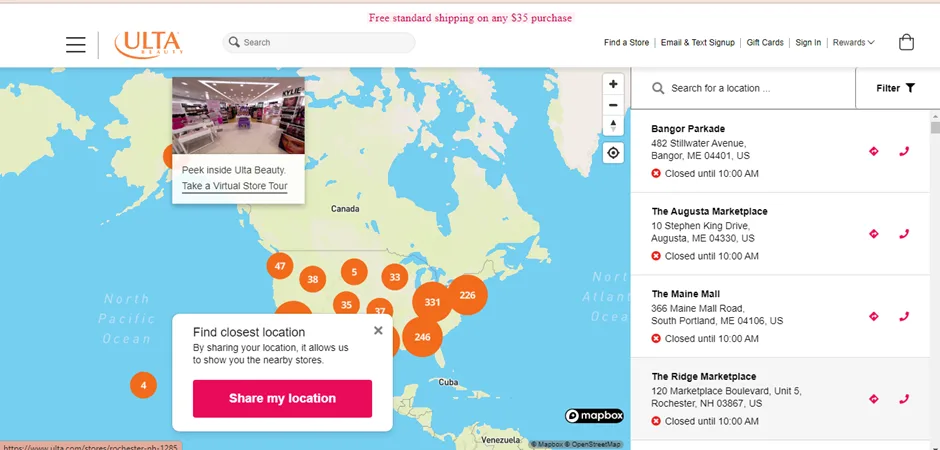This screenshot has width=940, height=450.
Task: Open the shopping bag icon
Action: [x=906, y=43]
